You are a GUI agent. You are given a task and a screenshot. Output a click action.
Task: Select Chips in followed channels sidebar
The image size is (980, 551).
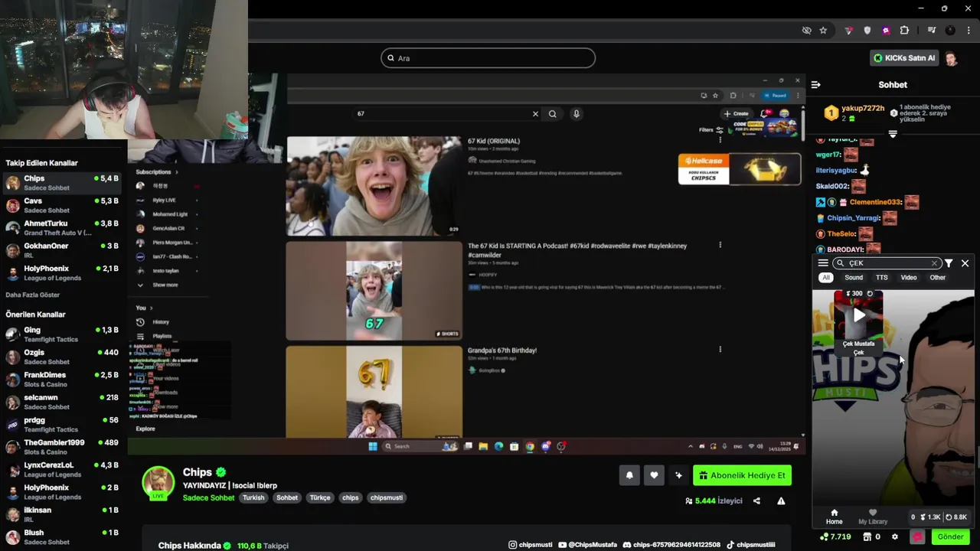click(x=62, y=183)
